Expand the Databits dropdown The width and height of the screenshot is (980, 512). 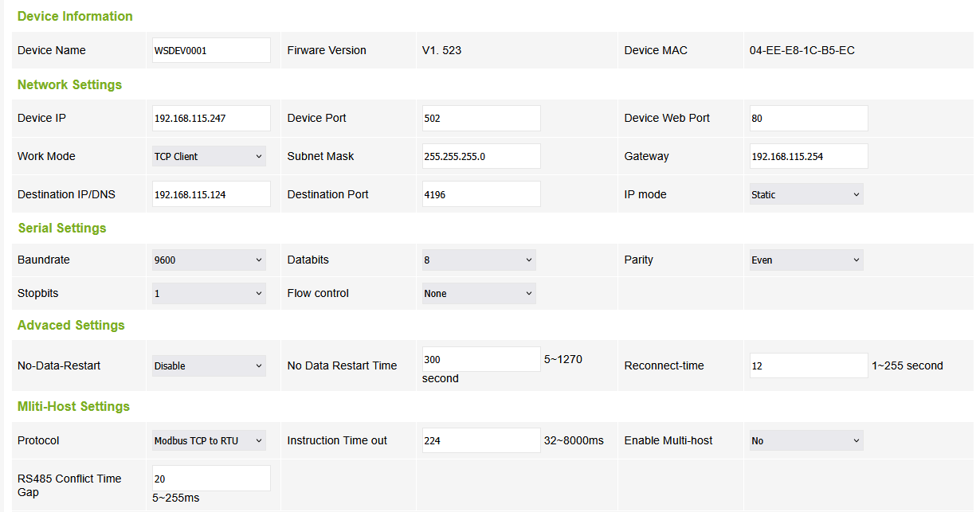(478, 260)
